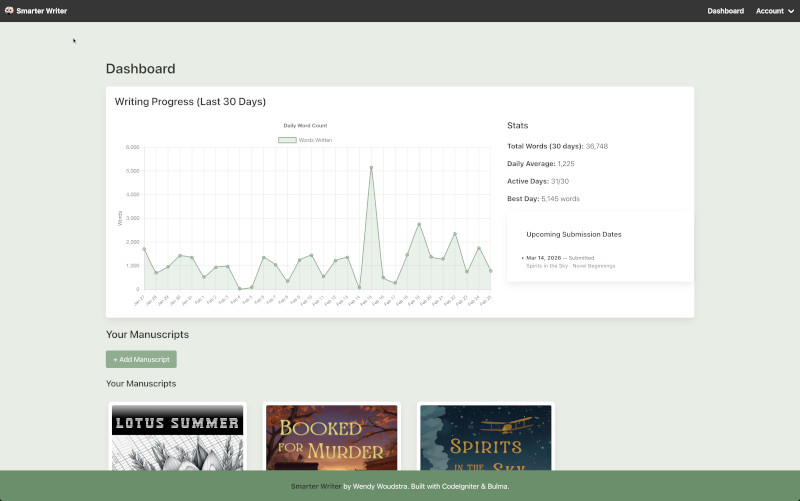Open the Lotus Summer manuscript cover

point(177,437)
